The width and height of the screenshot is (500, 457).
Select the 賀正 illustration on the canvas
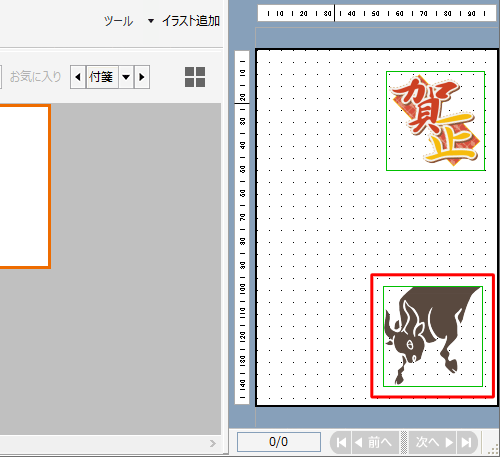pyautogui.click(x=435, y=121)
